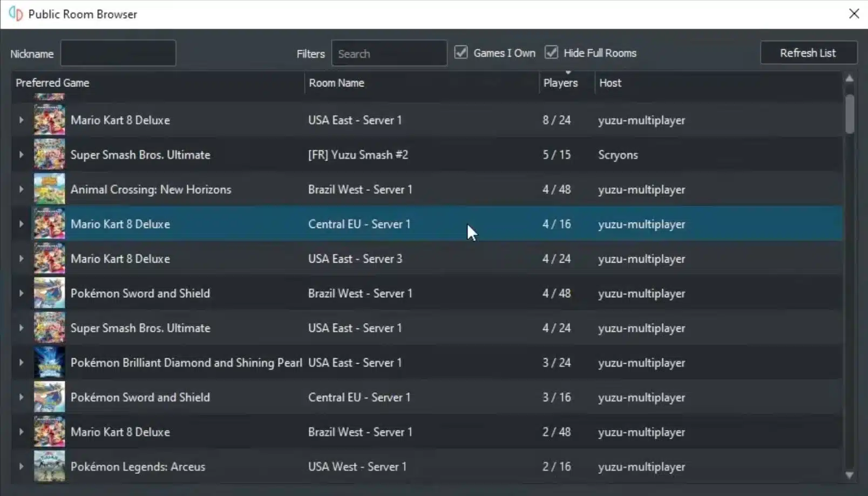Click the Nickname input field
The height and width of the screenshot is (496, 868).
(x=118, y=53)
